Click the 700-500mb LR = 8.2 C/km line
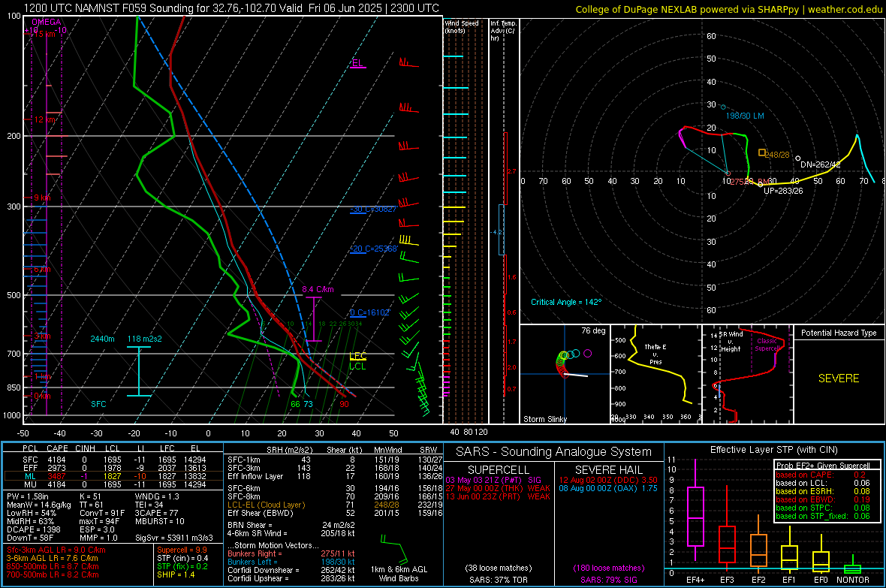 click(53, 575)
